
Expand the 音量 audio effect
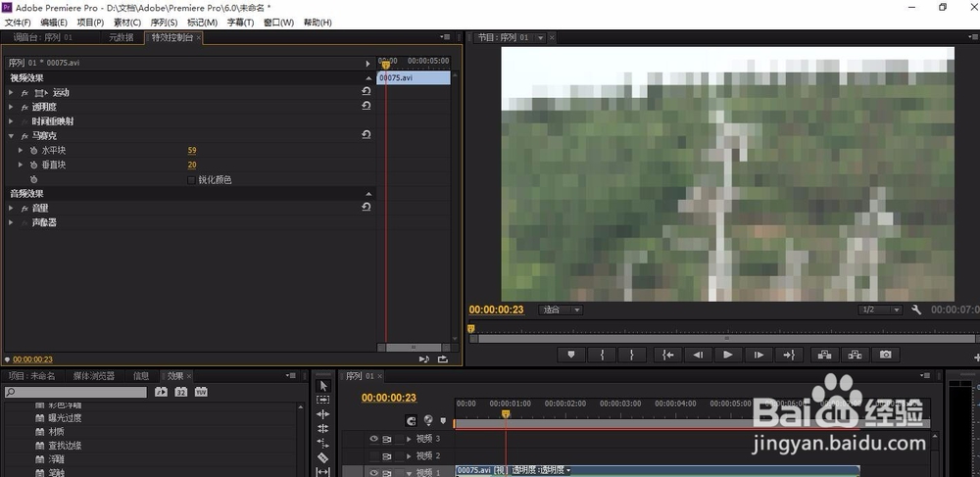click(11, 208)
